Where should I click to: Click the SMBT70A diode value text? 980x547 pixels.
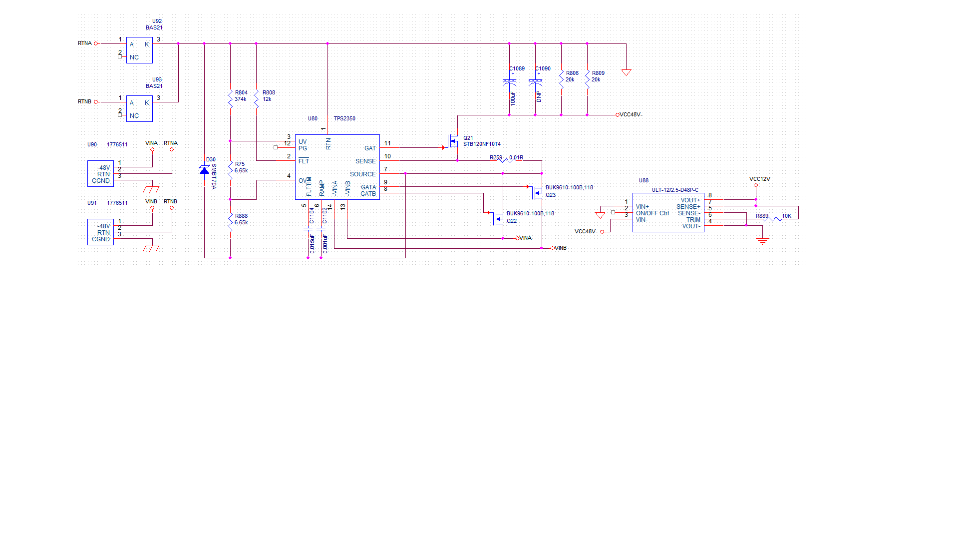[x=214, y=176]
